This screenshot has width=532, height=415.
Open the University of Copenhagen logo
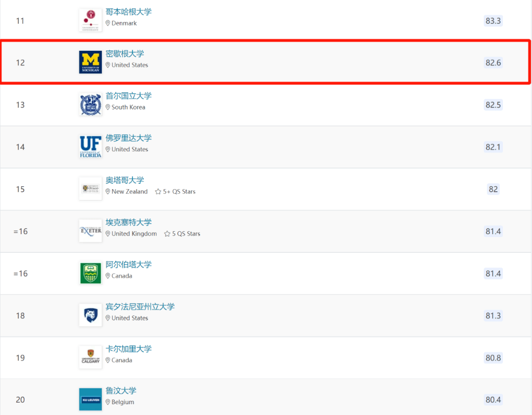coord(91,20)
